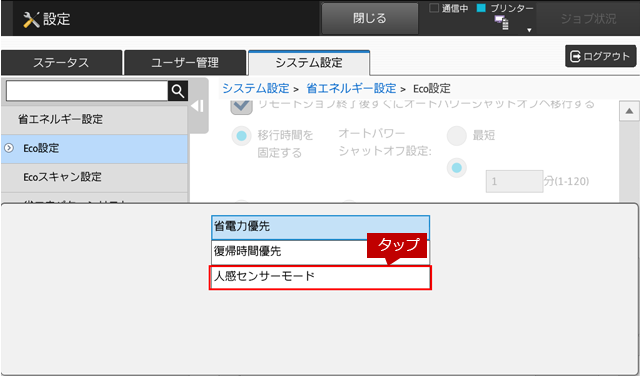The width and height of the screenshot is (640, 376).
Task: Toggle the remote job auto shutoff checkbox
Action: [x=242, y=106]
